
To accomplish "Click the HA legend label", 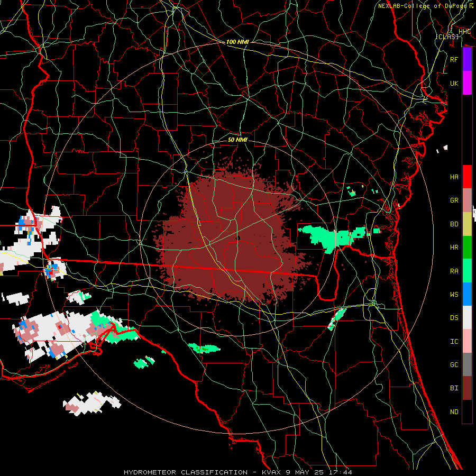I will click(x=454, y=177).
